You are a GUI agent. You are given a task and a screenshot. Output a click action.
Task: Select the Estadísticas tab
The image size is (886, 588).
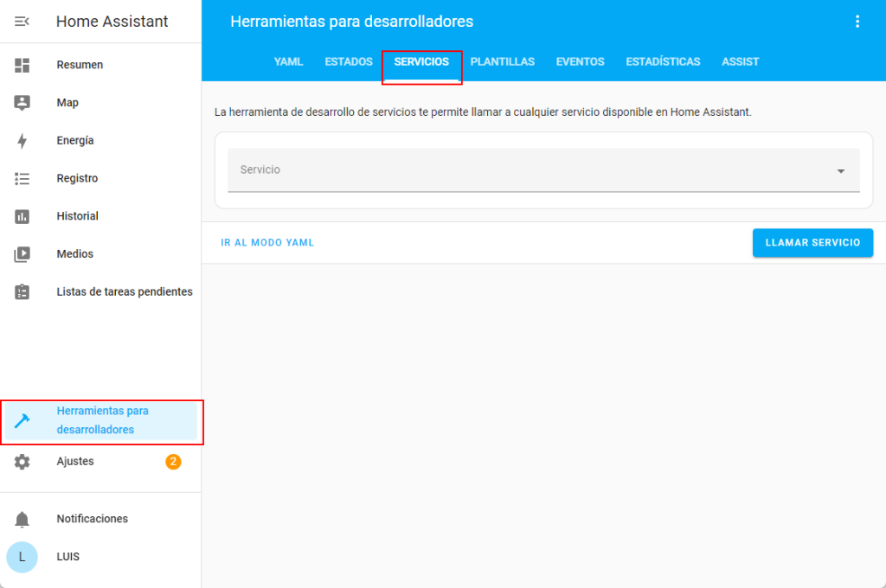pyautogui.click(x=663, y=62)
